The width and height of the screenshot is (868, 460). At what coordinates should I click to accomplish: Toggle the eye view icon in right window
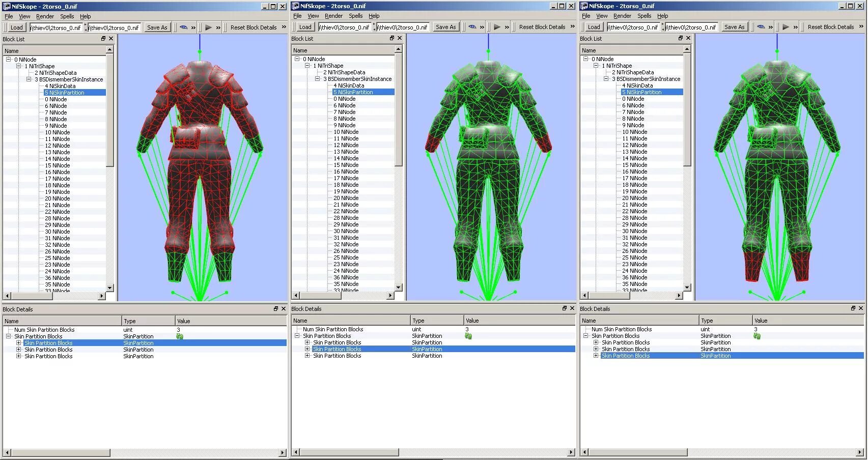761,27
